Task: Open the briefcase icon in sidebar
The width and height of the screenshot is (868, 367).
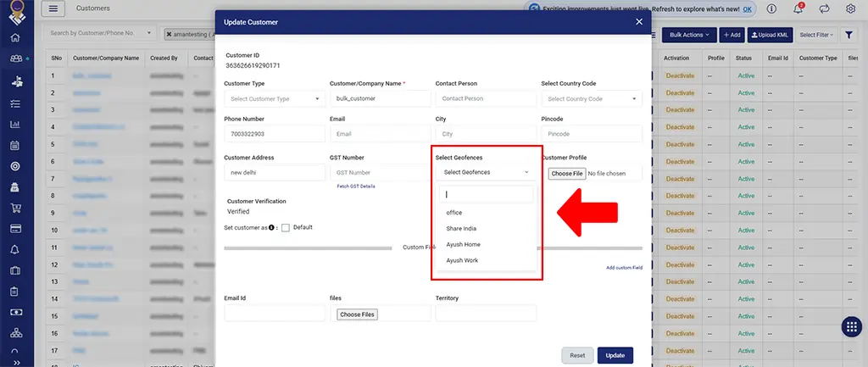Action: click(15, 270)
